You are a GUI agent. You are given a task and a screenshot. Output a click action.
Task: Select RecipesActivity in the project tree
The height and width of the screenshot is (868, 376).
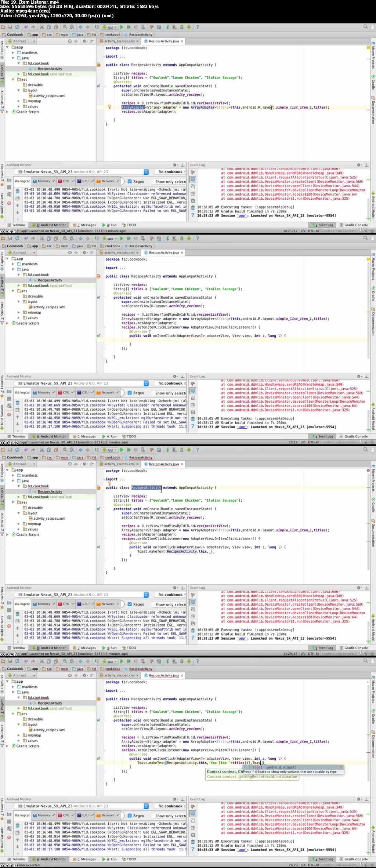coord(50,69)
